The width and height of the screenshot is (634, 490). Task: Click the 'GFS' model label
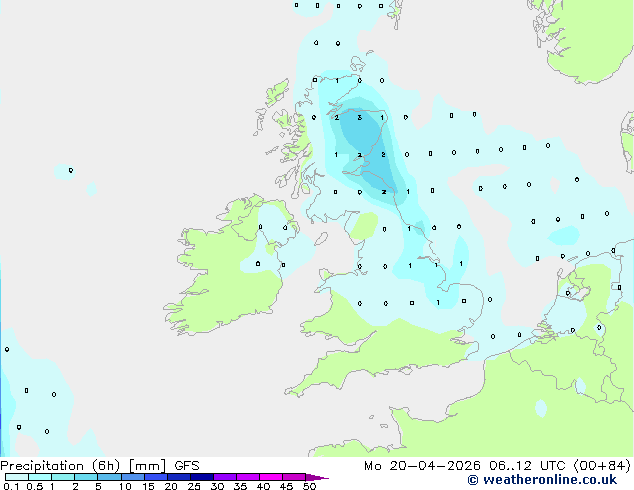tap(187, 466)
